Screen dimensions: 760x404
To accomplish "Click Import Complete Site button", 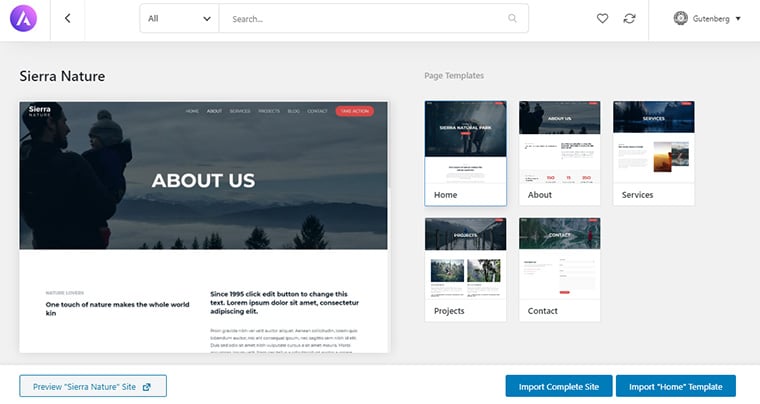I will pyautogui.click(x=559, y=387).
